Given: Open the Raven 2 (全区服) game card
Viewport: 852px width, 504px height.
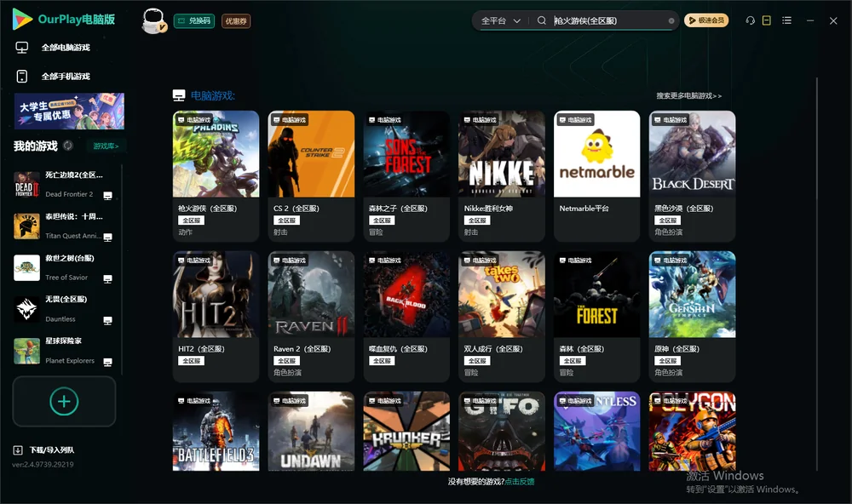Looking at the screenshot, I should point(311,317).
